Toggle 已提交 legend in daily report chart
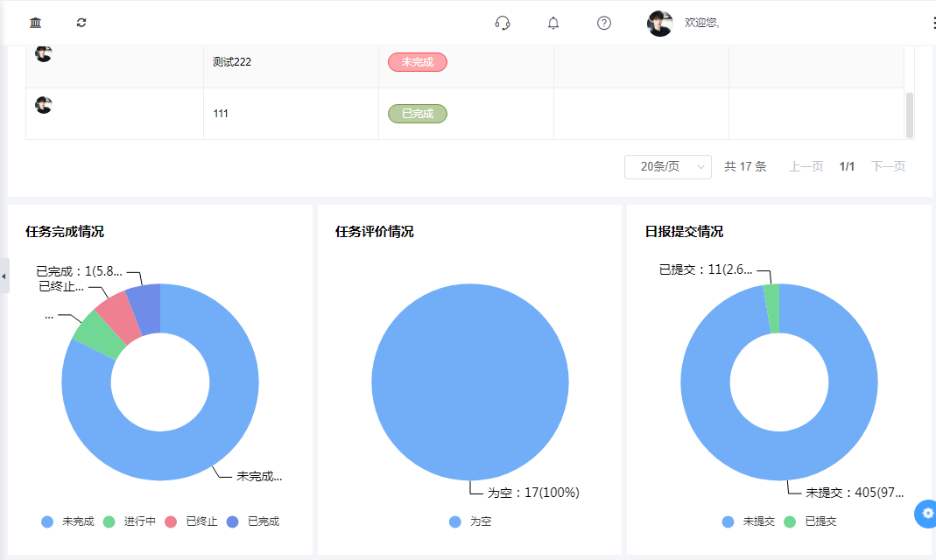936x560 pixels. point(811,521)
